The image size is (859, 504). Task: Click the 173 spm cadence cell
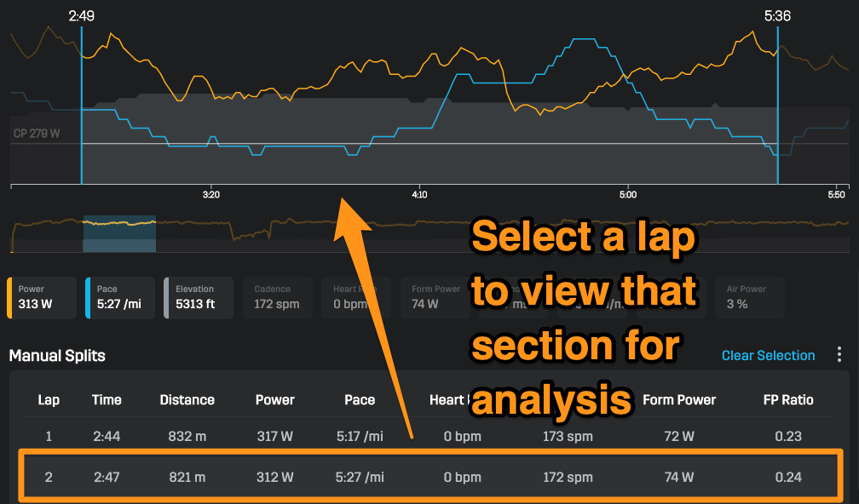[568, 436]
